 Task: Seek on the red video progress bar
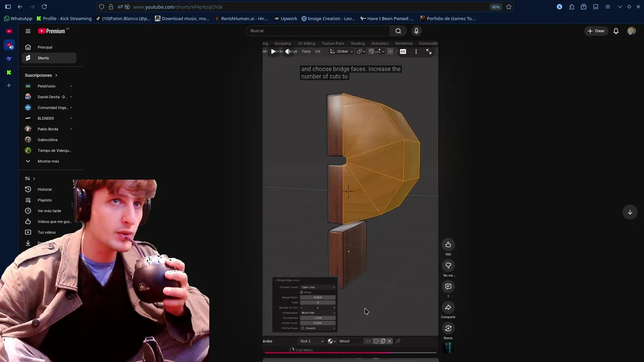click(350, 352)
